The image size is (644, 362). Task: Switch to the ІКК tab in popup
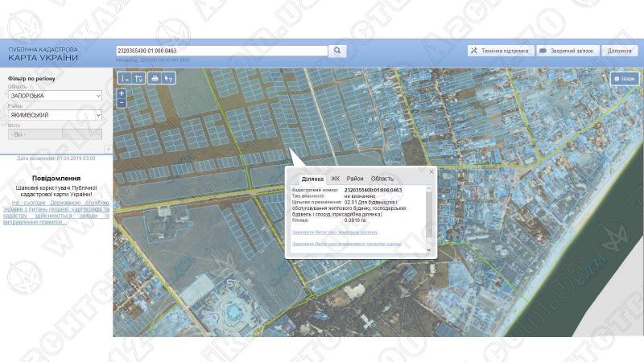point(335,179)
